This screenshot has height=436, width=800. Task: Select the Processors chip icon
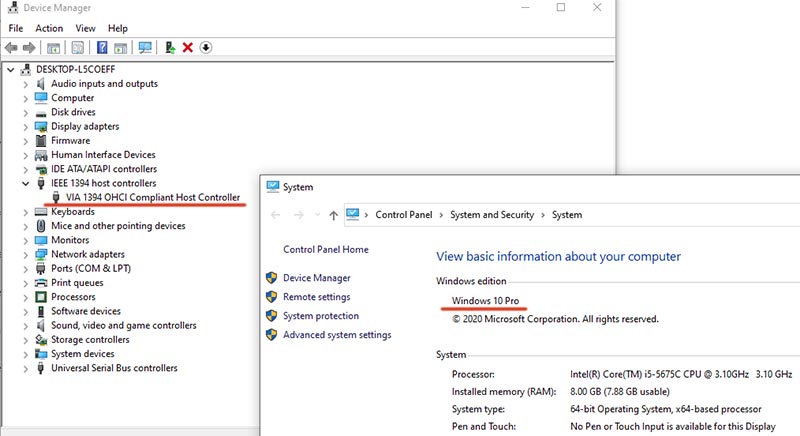(41, 297)
